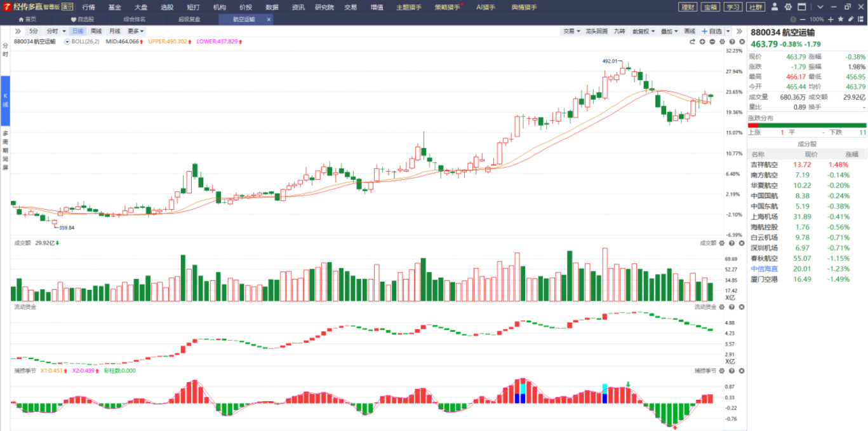Open the 选股 menu
The width and height of the screenshot is (868, 431).
(x=167, y=7)
